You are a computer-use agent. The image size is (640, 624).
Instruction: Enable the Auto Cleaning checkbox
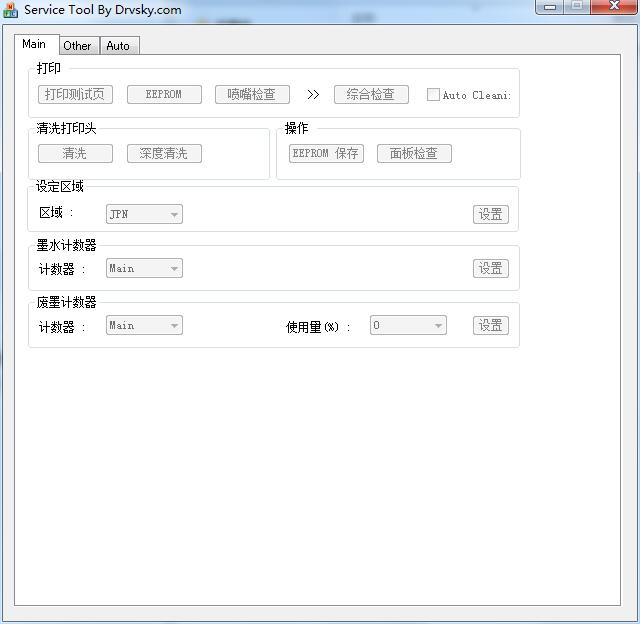click(x=433, y=95)
